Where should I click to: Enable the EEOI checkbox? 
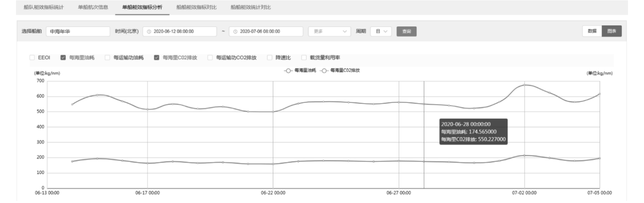(32, 58)
